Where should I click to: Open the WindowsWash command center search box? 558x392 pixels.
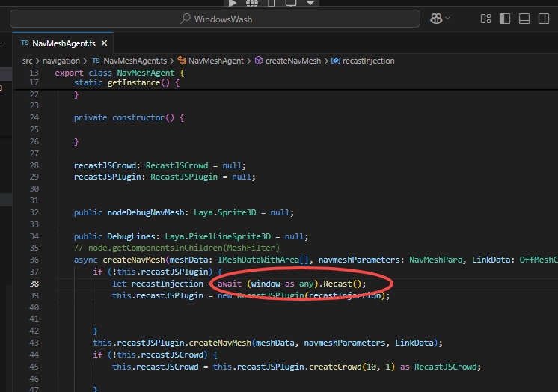click(215, 19)
